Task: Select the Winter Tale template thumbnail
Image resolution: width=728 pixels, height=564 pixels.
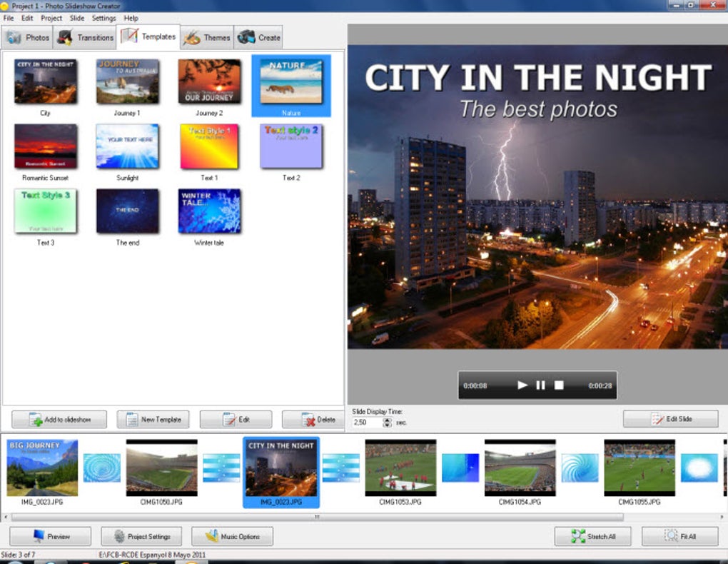Action: pos(209,211)
